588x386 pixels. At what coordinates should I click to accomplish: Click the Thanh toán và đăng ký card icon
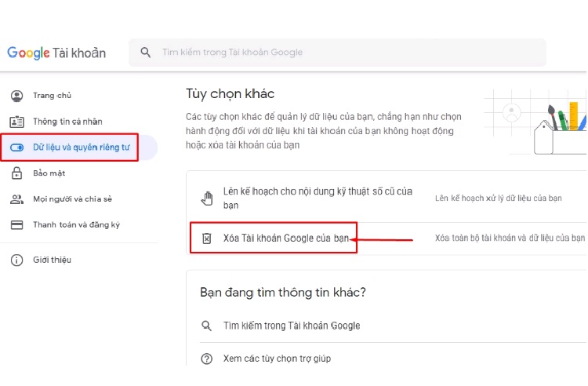[x=17, y=224]
